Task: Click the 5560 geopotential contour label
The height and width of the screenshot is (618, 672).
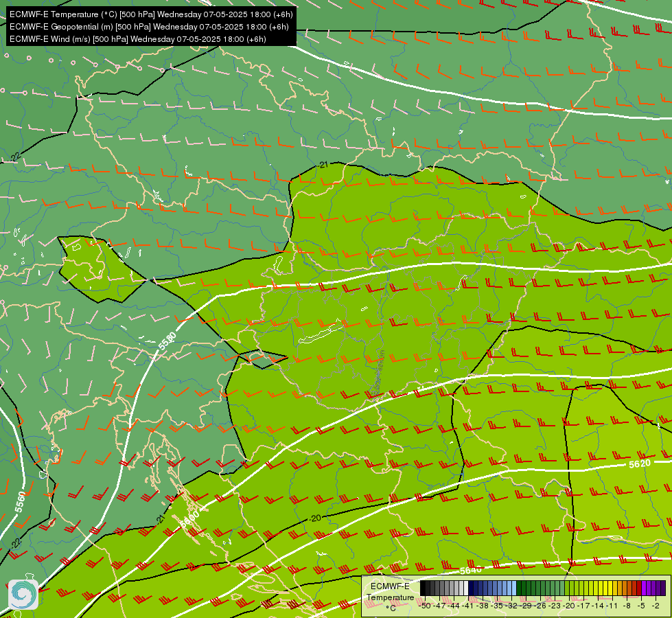Action: (x=21, y=502)
